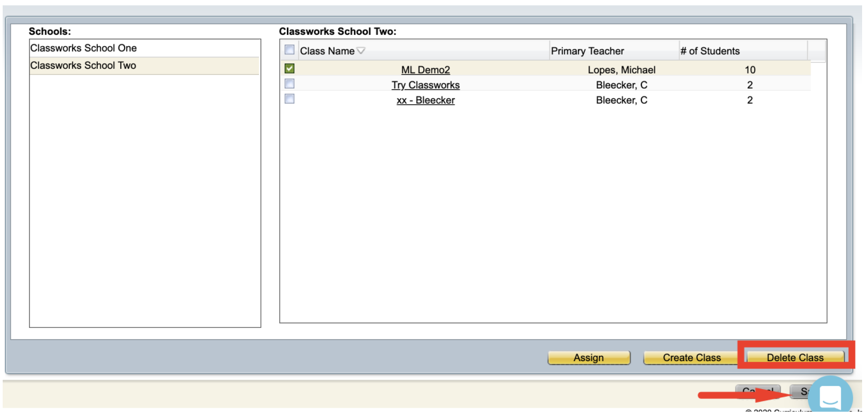Open the xx - Bleecker class link
The image size is (868, 416).
(x=425, y=100)
